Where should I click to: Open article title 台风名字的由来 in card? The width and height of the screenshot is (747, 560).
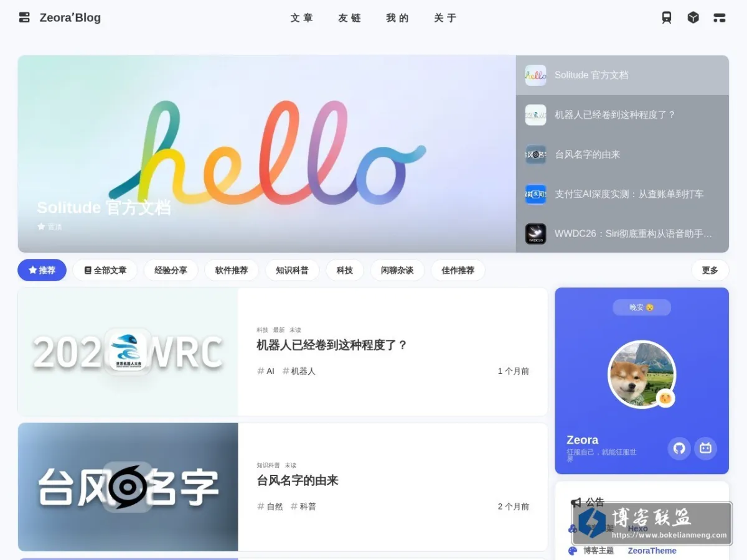point(298,480)
